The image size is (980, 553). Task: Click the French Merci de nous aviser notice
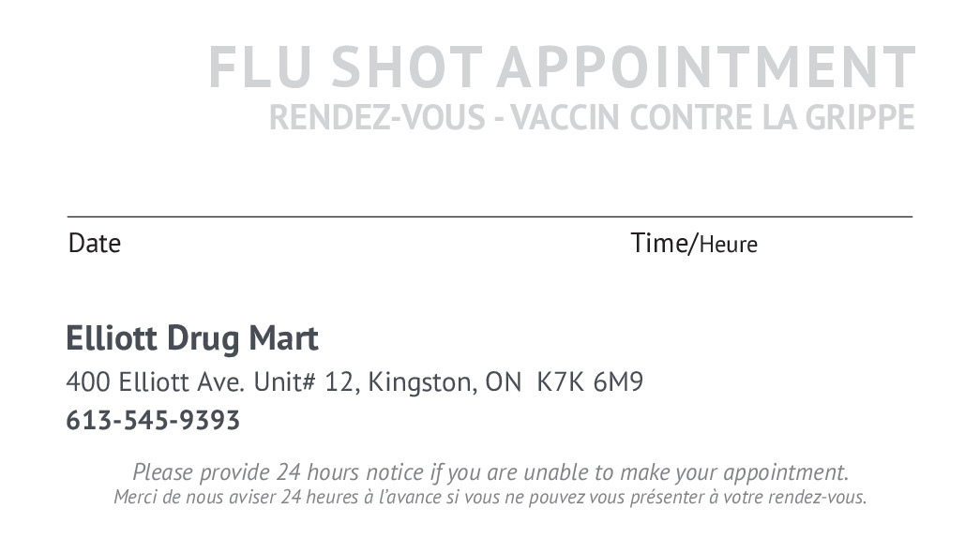[490, 497]
